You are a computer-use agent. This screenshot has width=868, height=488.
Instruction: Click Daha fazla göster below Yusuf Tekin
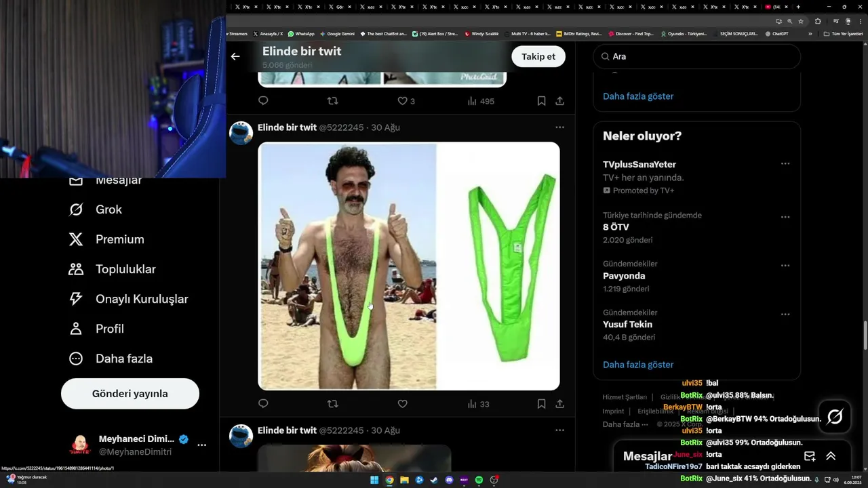point(638,365)
